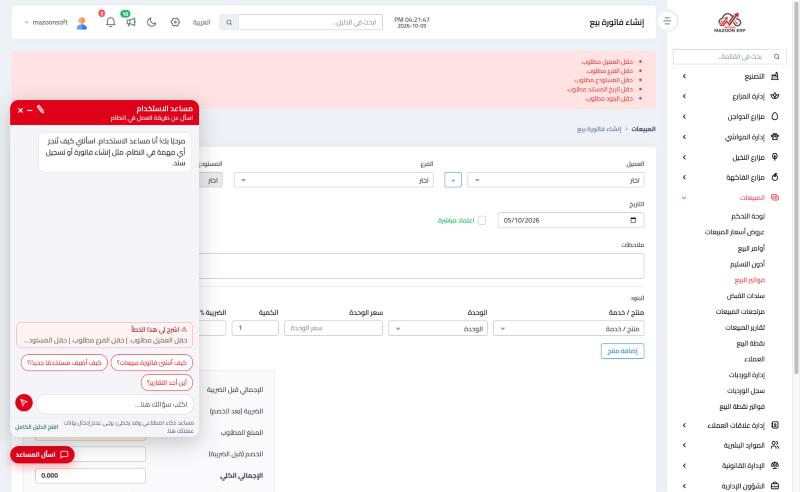Open عروض أسعار المبيعات menu item
800x492 pixels.
[734, 232]
